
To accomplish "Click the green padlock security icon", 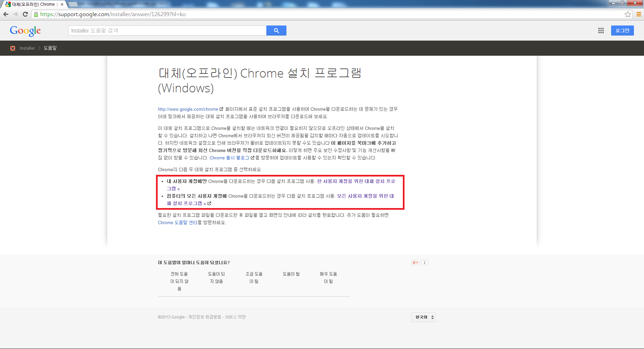I will tap(36, 14).
